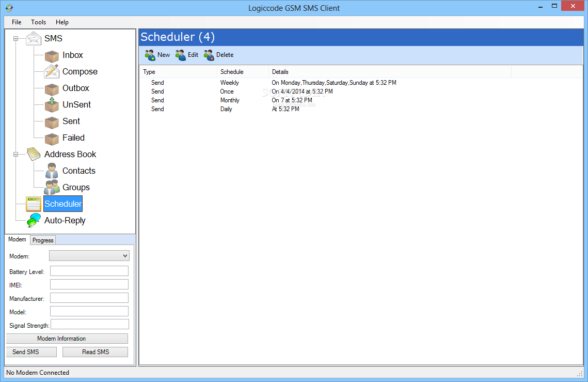
Task: Collapse the Address Book tree node
Action: [16, 154]
